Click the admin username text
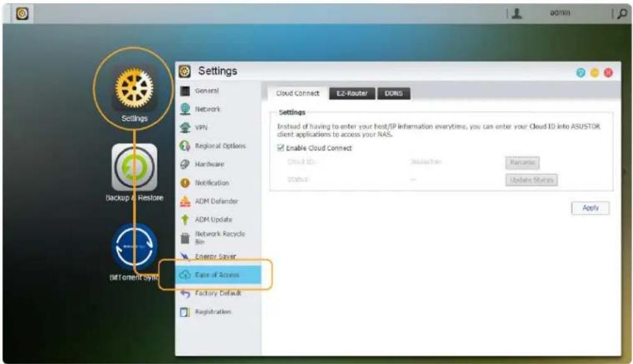The image size is (633, 364). 560,13
